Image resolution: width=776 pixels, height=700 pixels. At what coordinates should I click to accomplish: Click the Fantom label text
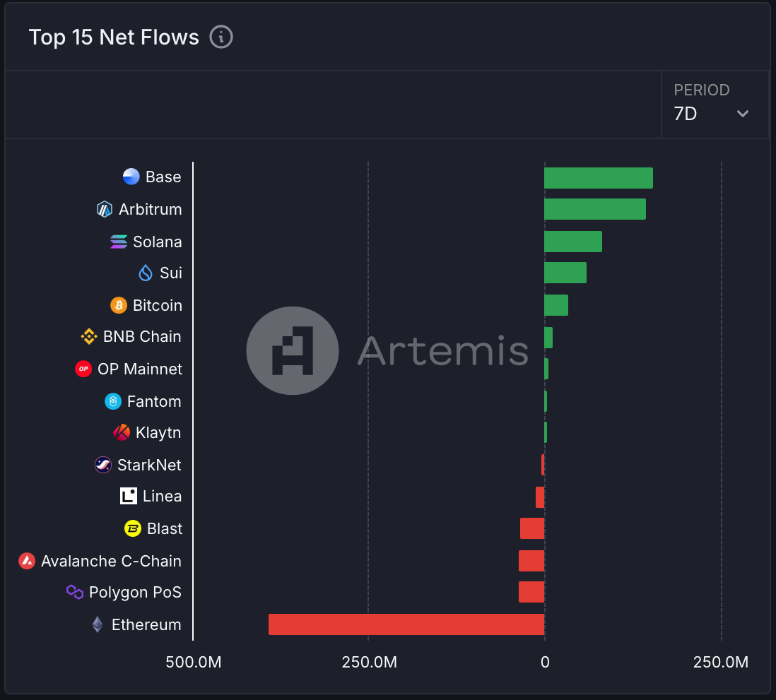coord(154,402)
